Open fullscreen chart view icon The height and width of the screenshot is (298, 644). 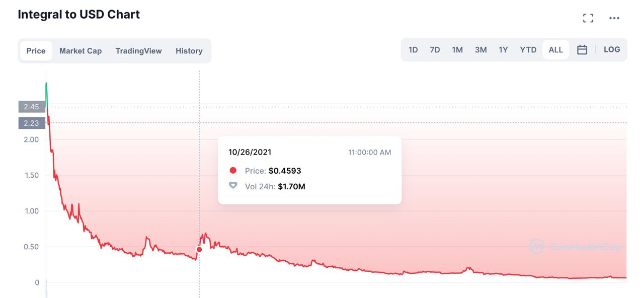[x=588, y=18]
